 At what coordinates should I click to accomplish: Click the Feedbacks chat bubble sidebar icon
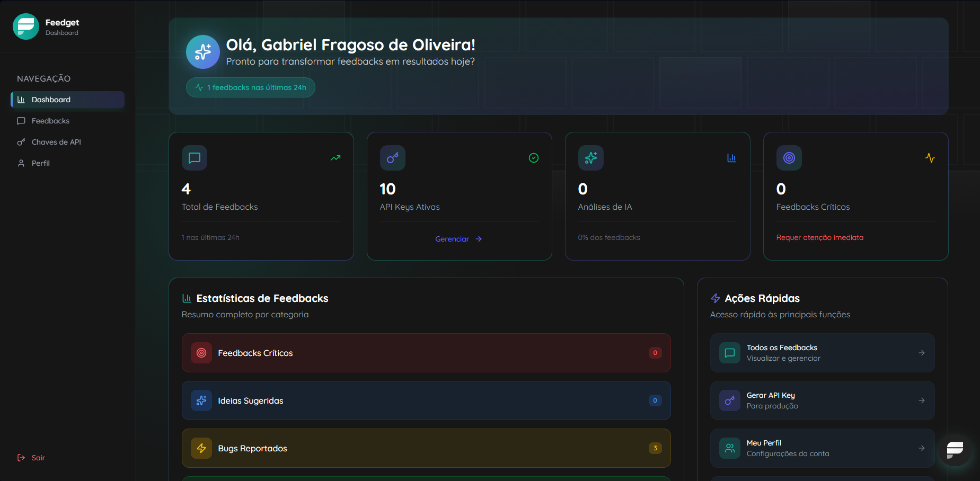tap(21, 121)
